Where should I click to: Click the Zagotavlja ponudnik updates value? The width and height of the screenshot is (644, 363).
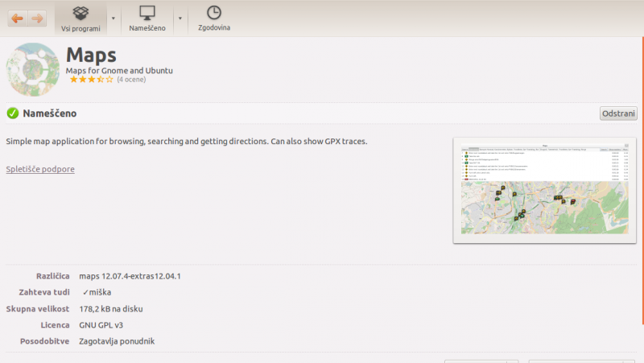pos(117,341)
